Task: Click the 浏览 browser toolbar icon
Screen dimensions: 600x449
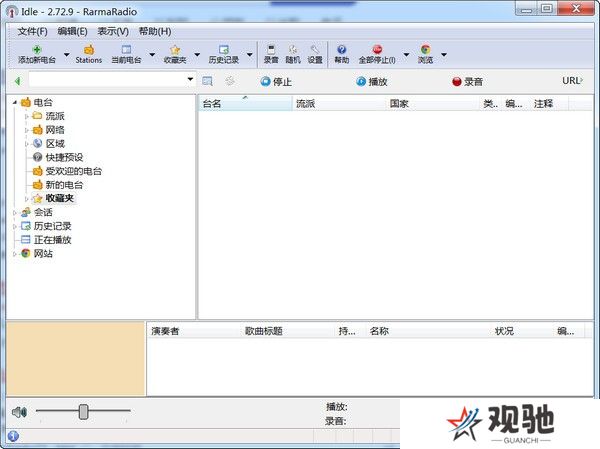Action: 426,49
